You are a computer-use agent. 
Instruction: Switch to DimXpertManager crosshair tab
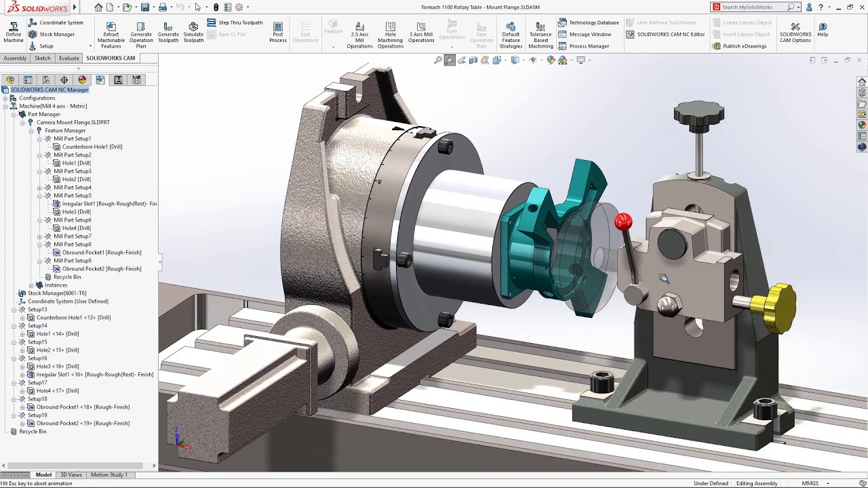pyautogui.click(x=64, y=80)
